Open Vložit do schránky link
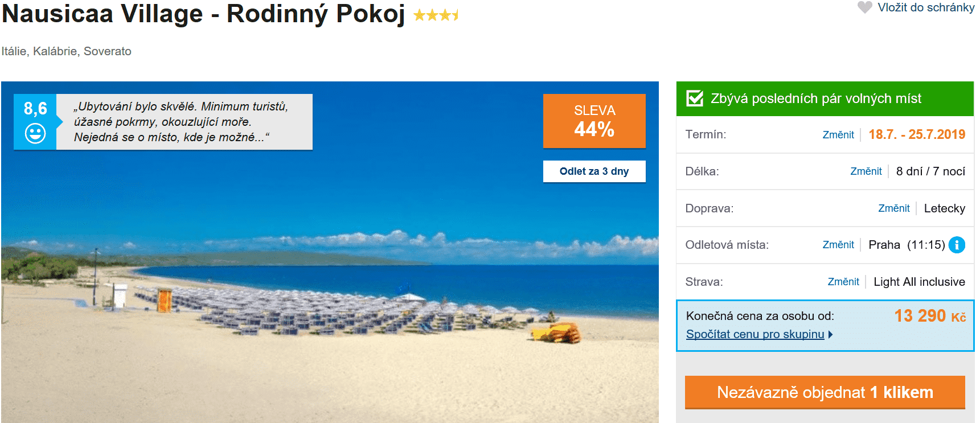The image size is (980, 423). (x=925, y=7)
